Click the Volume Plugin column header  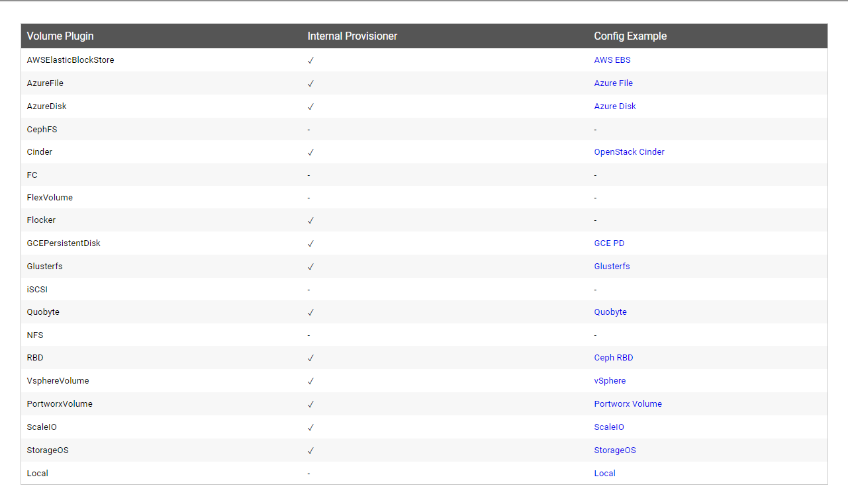[60, 36]
